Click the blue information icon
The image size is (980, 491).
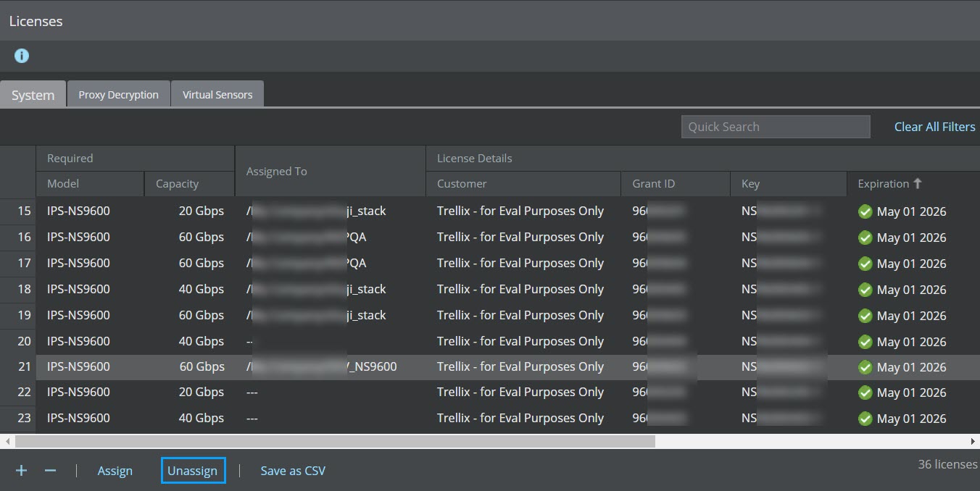[x=22, y=56]
